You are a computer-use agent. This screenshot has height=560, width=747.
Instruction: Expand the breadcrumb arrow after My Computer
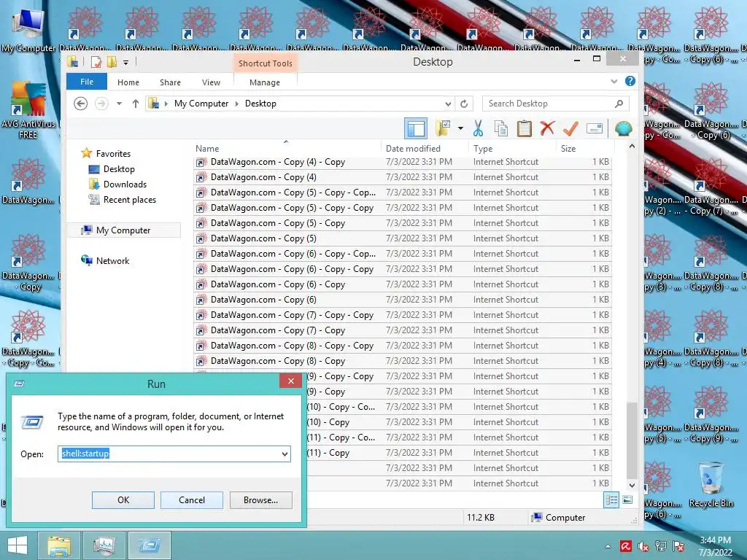click(237, 104)
